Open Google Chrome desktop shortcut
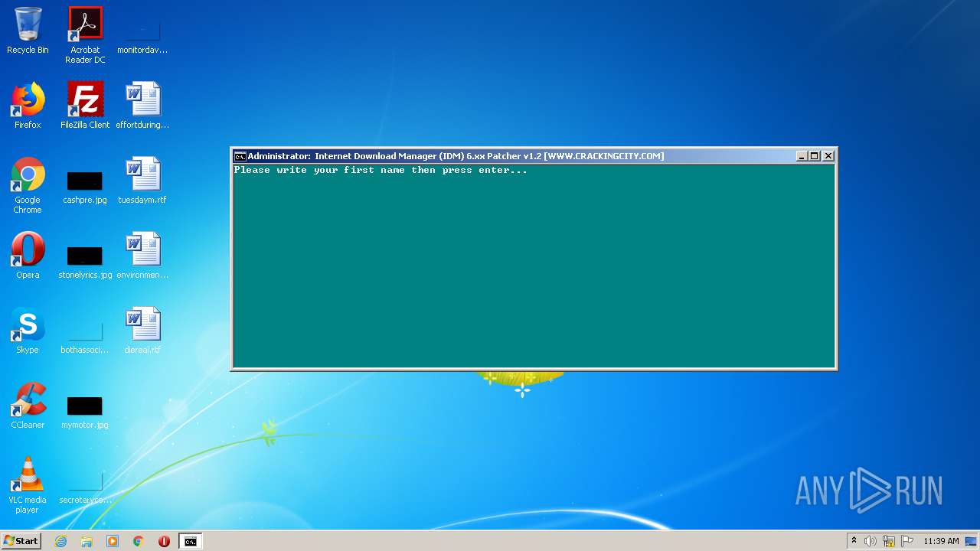980x551 pixels. pos(28,185)
